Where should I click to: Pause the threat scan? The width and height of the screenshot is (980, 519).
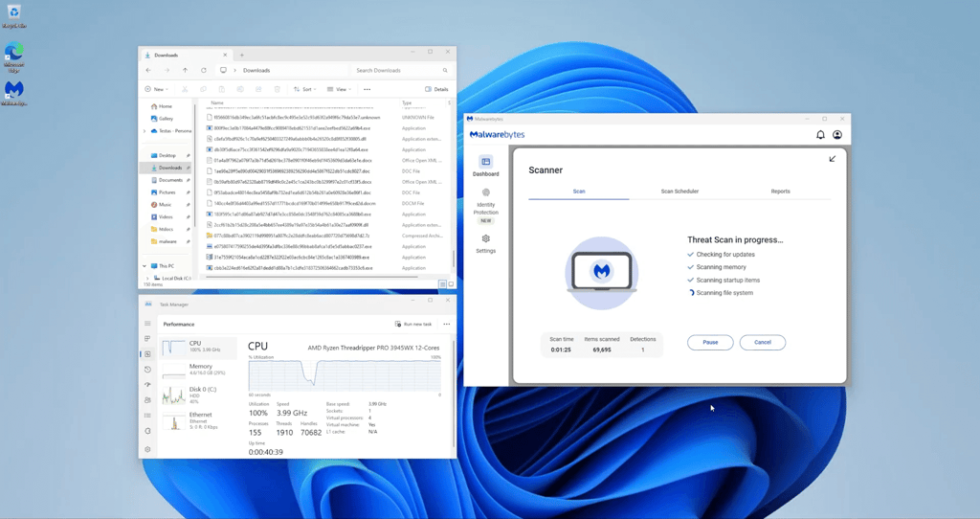(710, 342)
